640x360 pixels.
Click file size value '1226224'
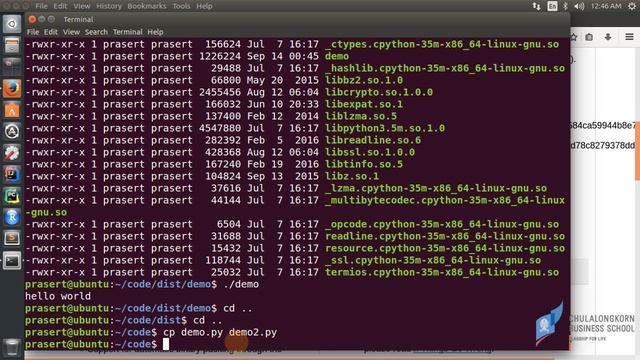coord(220,56)
